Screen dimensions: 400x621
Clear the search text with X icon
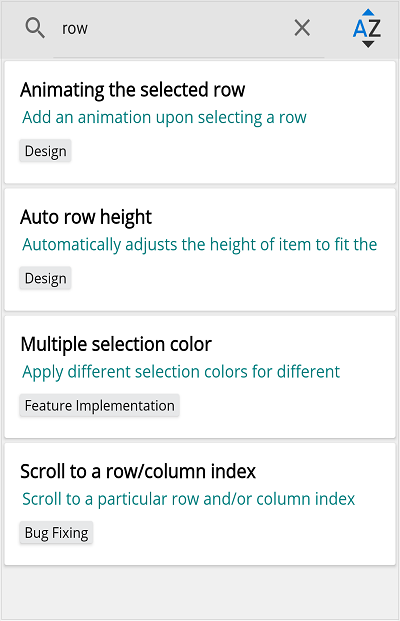point(302,28)
